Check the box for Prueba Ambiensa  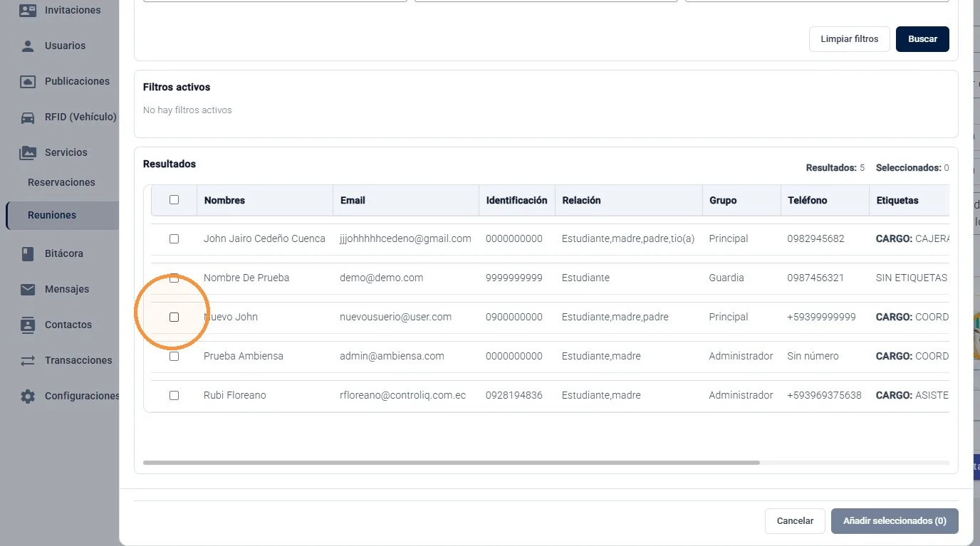(x=174, y=357)
